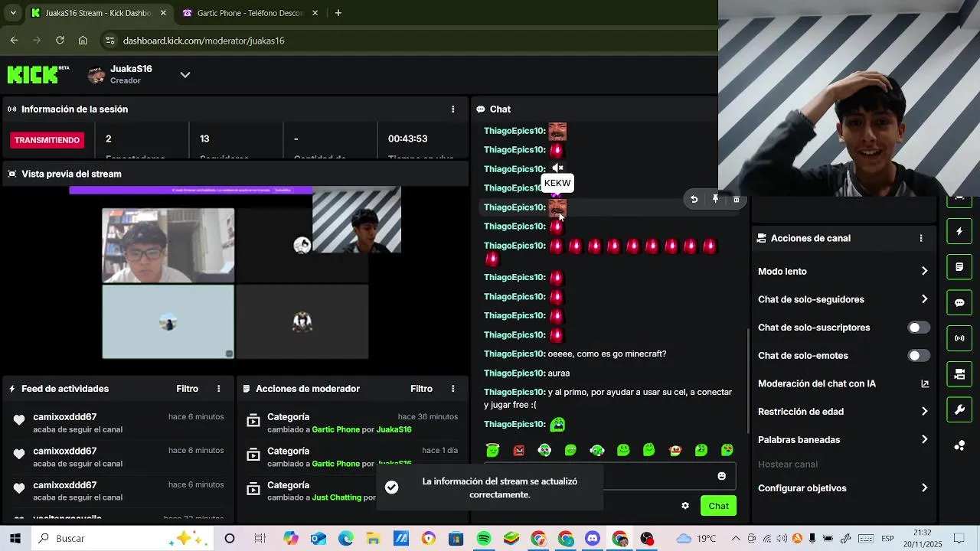
Task: Click the three-dots cluster sidebar icon
Action: tap(959, 445)
